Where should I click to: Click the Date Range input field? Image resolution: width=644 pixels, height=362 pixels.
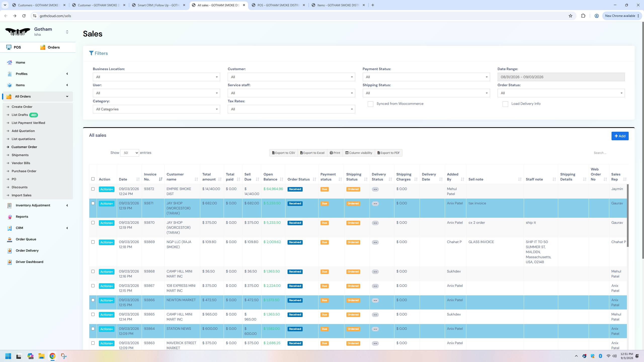click(561, 77)
